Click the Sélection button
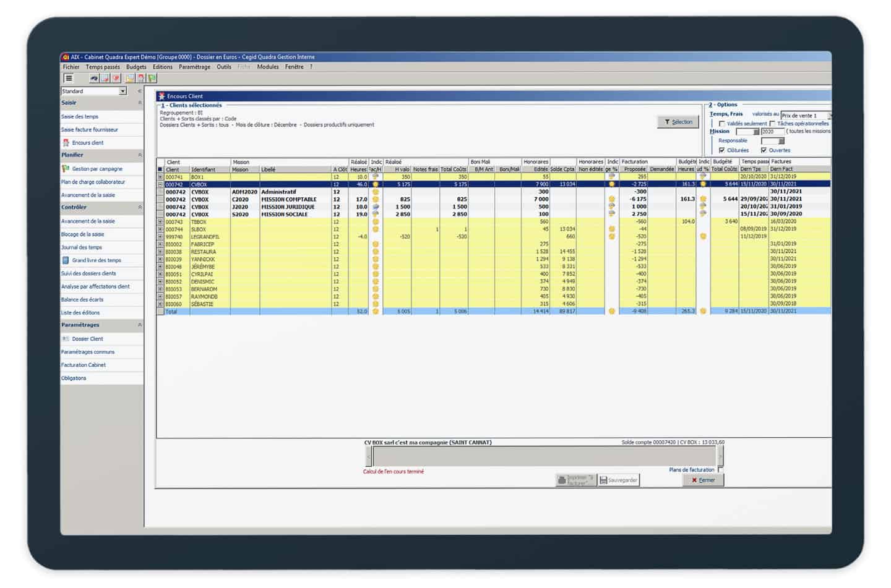This screenshot has width=891, height=588. coord(678,122)
